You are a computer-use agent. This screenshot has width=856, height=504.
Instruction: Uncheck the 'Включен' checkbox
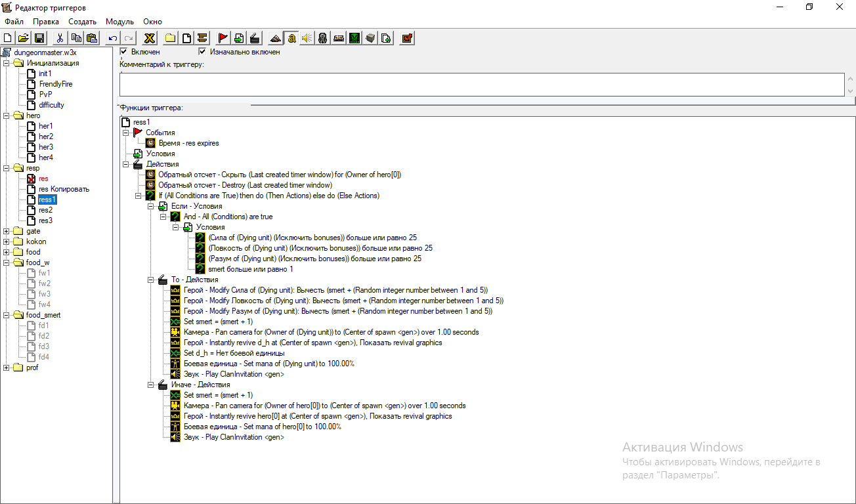[123, 51]
